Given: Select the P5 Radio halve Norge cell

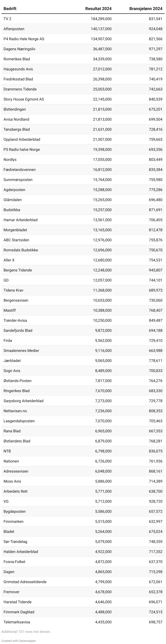Looking at the screenshot, I should [x=21, y=149].
